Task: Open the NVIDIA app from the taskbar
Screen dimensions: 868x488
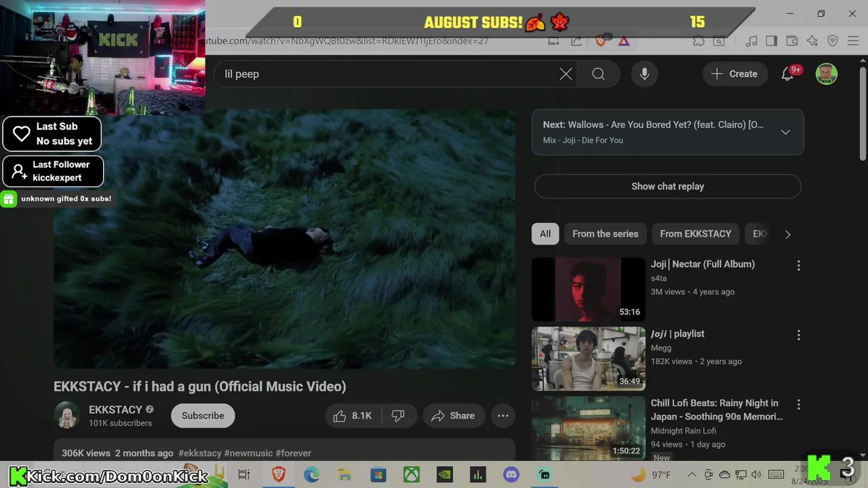Action: point(445,475)
